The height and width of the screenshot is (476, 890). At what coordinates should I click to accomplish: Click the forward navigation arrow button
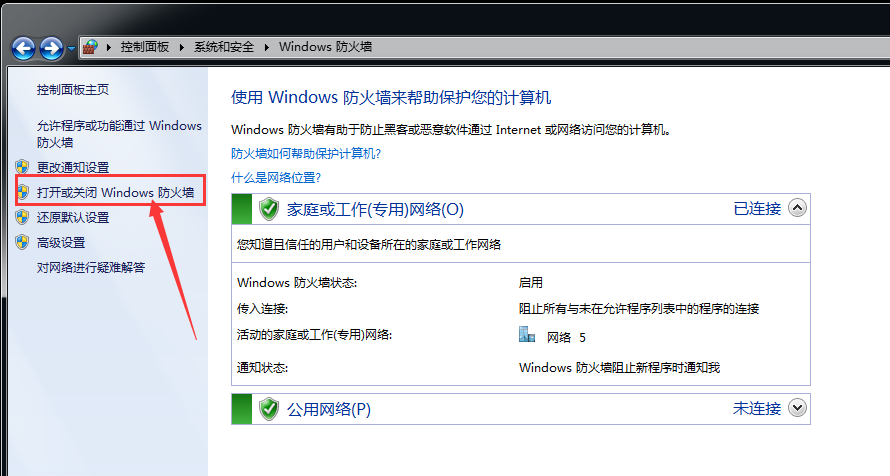(51, 47)
